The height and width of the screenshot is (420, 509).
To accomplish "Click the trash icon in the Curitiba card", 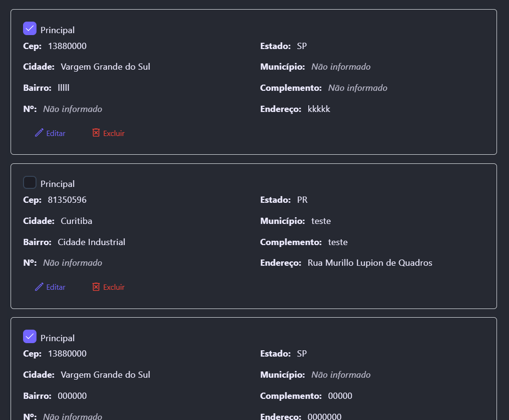I will click(96, 287).
